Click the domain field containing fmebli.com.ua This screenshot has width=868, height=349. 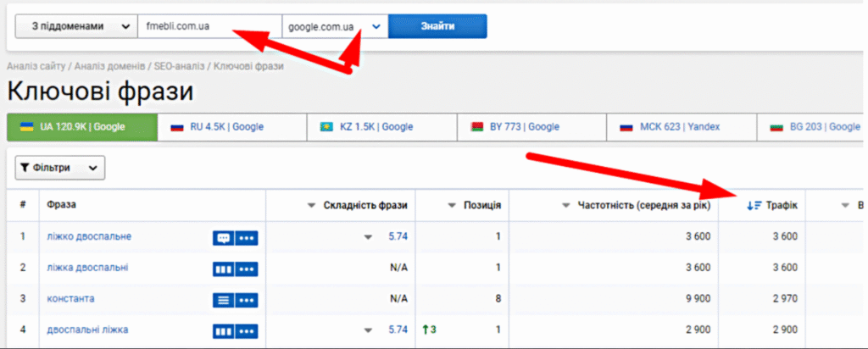coord(209,26)
